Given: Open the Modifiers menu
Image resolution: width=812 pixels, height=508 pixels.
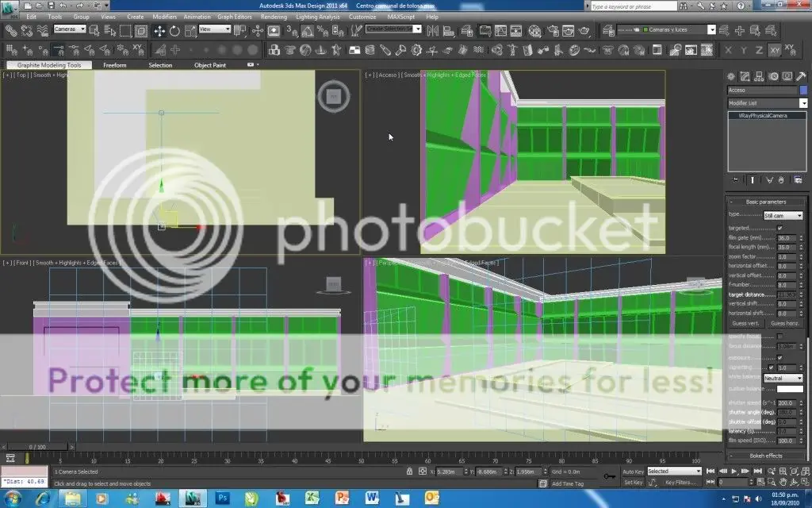Looking at the screenshot, I should pyautogui.click(x=165, y=17).
